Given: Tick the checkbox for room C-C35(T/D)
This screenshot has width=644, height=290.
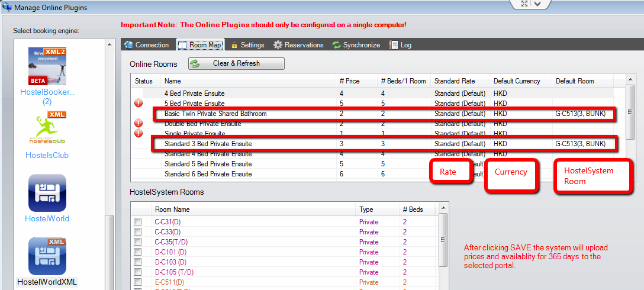Looking at the screenshot, I should [x=137, y=242].
